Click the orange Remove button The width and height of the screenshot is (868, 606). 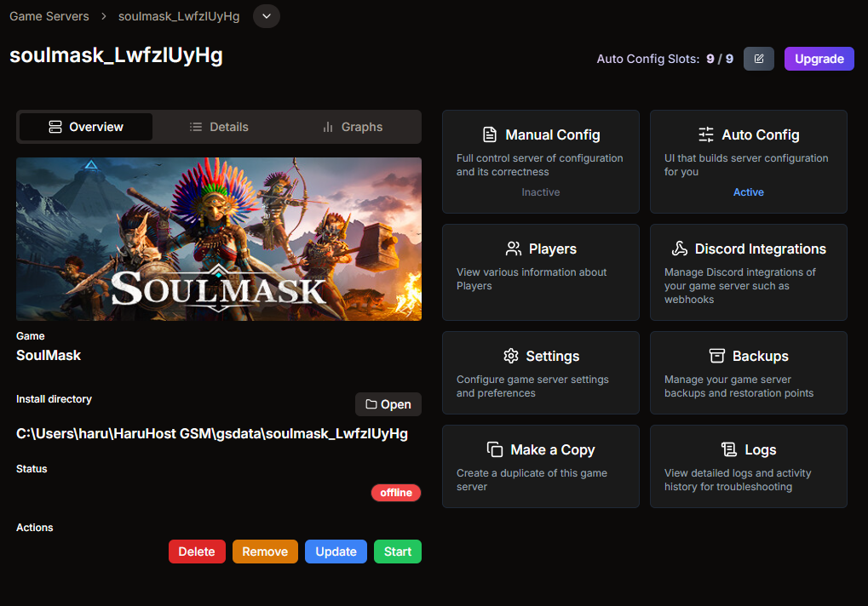pyautogui.click(x=265, y=552)
